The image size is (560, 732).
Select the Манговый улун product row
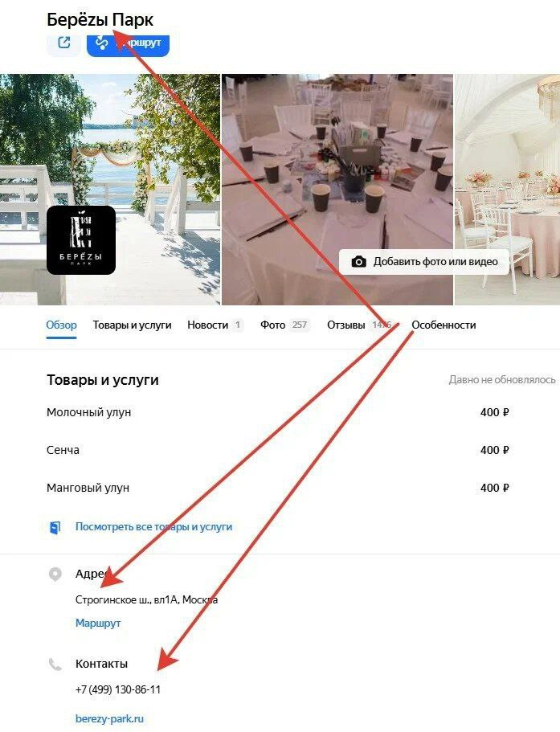coord(278,488)
